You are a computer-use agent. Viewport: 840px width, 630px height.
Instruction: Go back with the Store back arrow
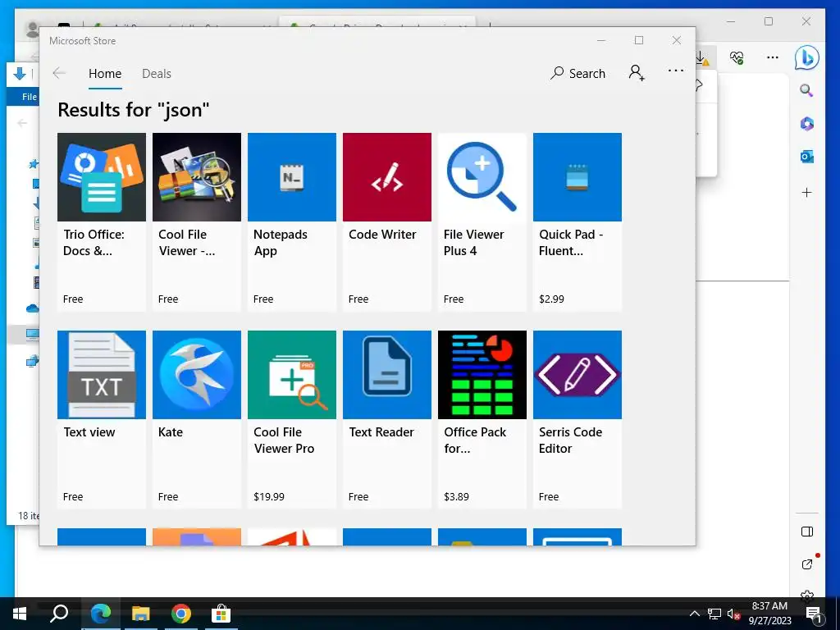pos(59,73)
